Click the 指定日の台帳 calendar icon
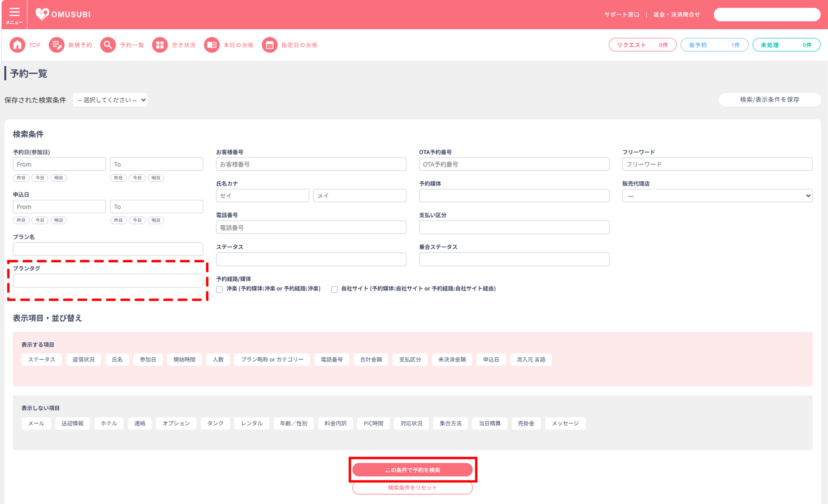This screenshot has width=828, height=504. coord(269,45)
